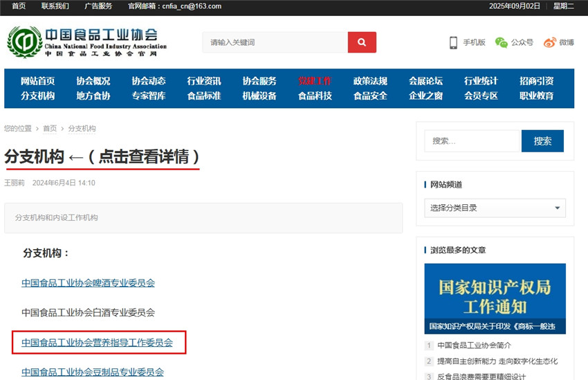
Task: Click the 手机版 label
Action: 475,42
